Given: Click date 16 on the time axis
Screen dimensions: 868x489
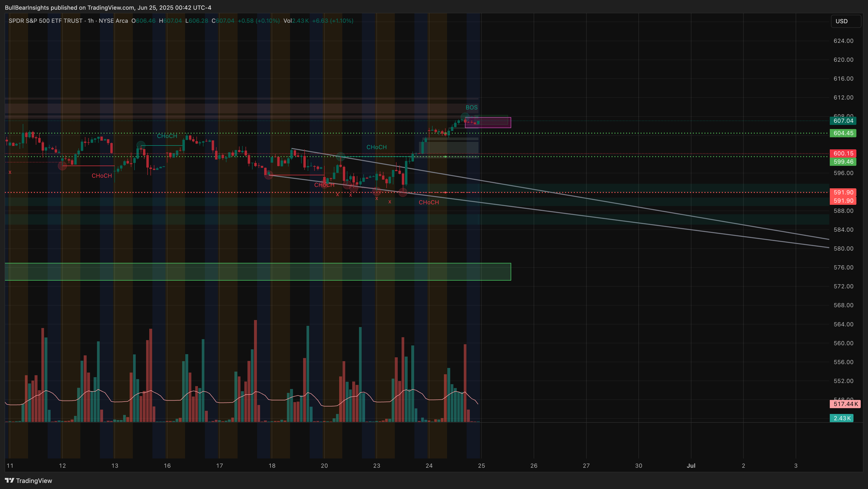Looking at the screenshot, I should [167, 466].
